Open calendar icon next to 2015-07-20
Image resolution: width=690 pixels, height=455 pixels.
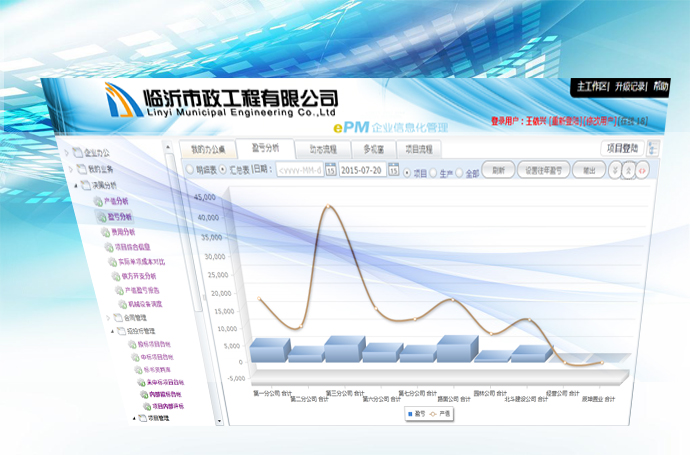pos(394,169)
